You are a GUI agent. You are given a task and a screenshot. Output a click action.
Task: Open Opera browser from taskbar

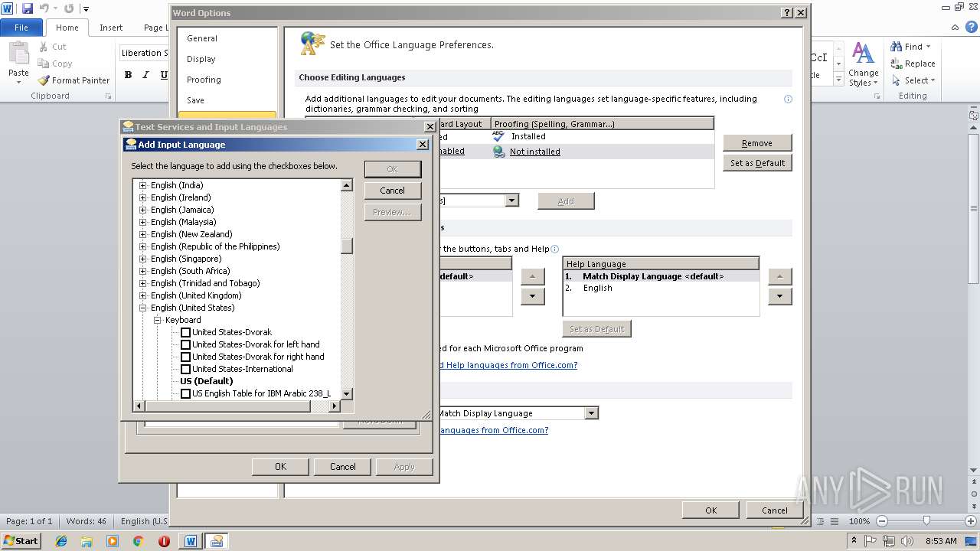point(164,541)
